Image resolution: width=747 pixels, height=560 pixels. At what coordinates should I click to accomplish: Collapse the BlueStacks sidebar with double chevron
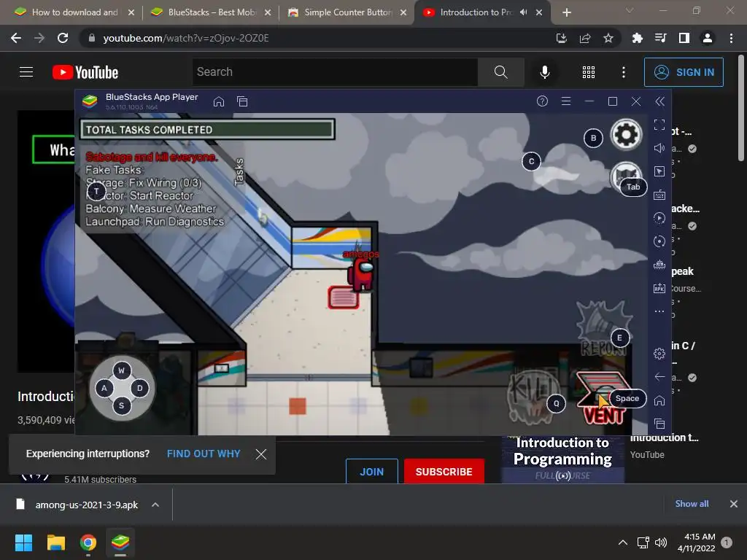[659, 101]
